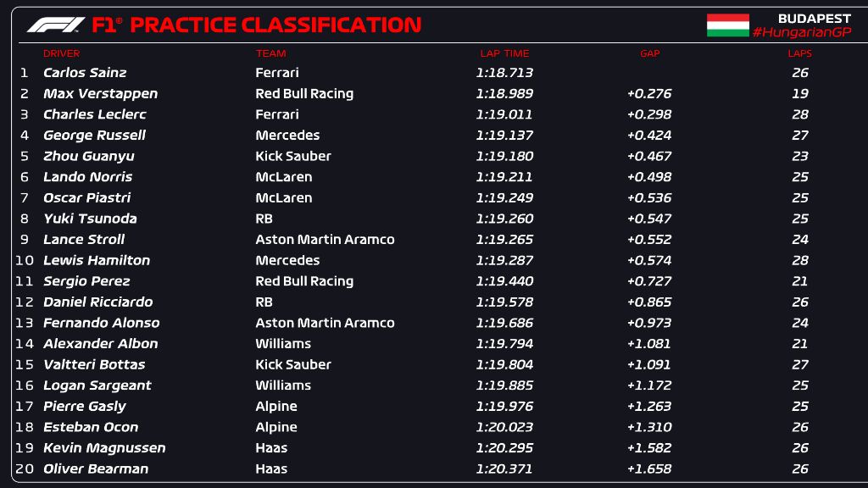Click the LAPS column header
This screenshot has height=488, width=868.
(799, 53)
